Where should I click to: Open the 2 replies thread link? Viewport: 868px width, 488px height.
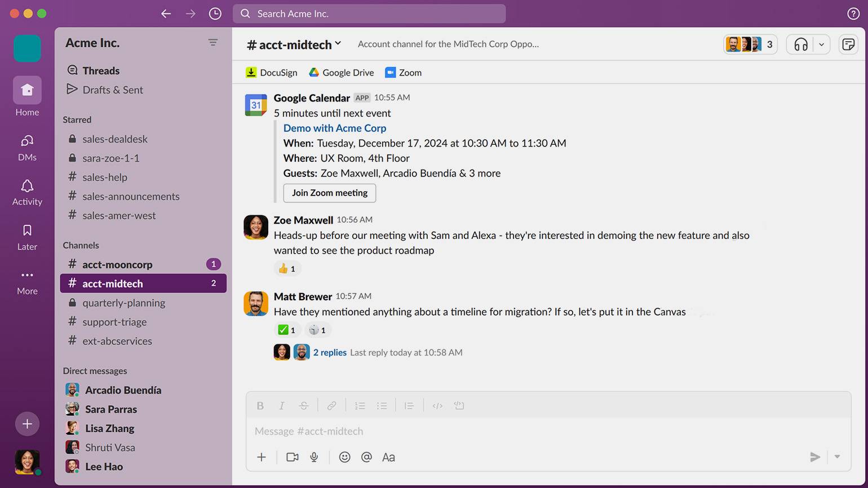330,352
